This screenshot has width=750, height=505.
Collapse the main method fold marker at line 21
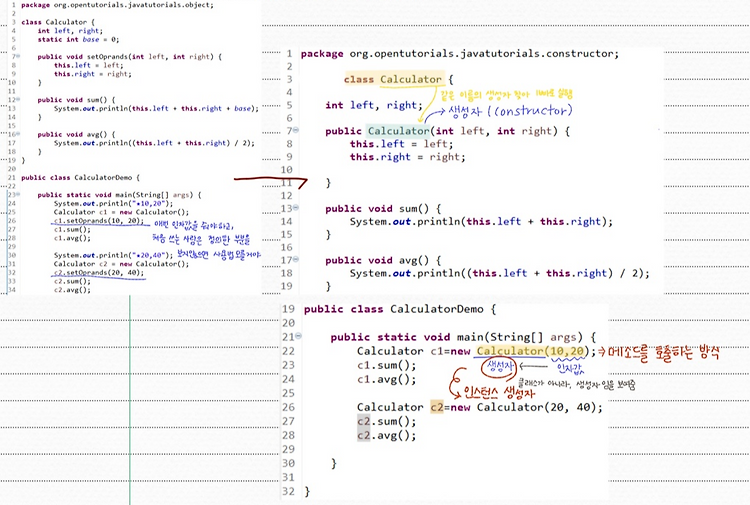298,336
